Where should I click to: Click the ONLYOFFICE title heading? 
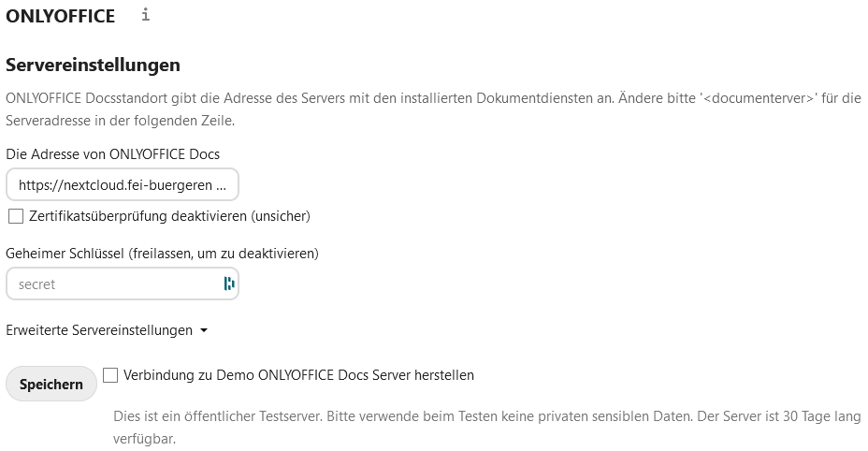coord(61,16)
